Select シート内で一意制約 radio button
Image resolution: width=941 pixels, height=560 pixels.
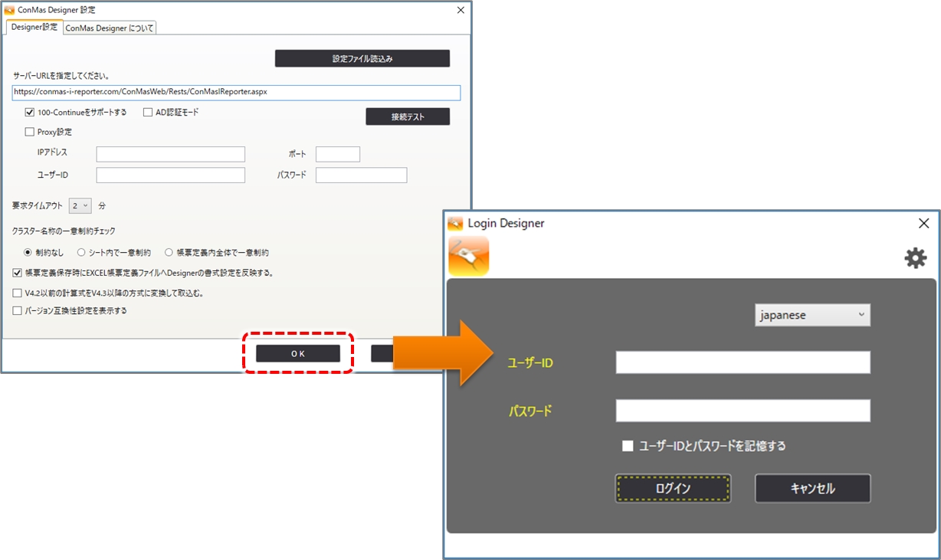81,252
